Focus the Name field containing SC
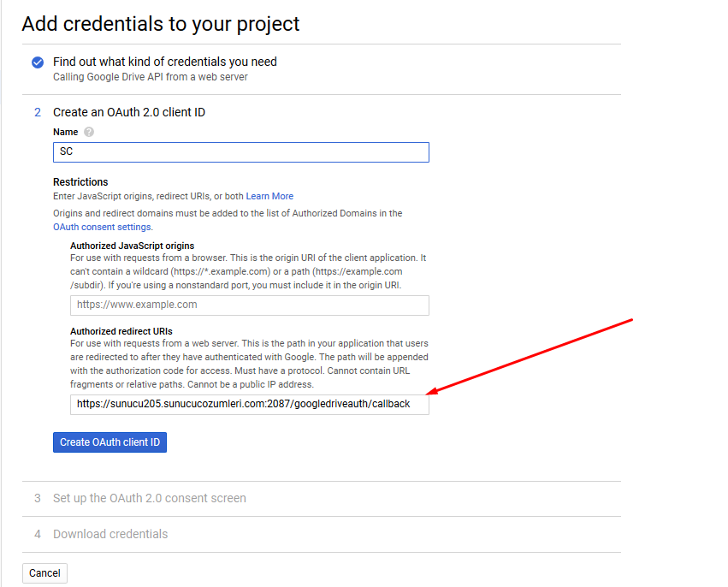728x587 pixels. (240, 152)
